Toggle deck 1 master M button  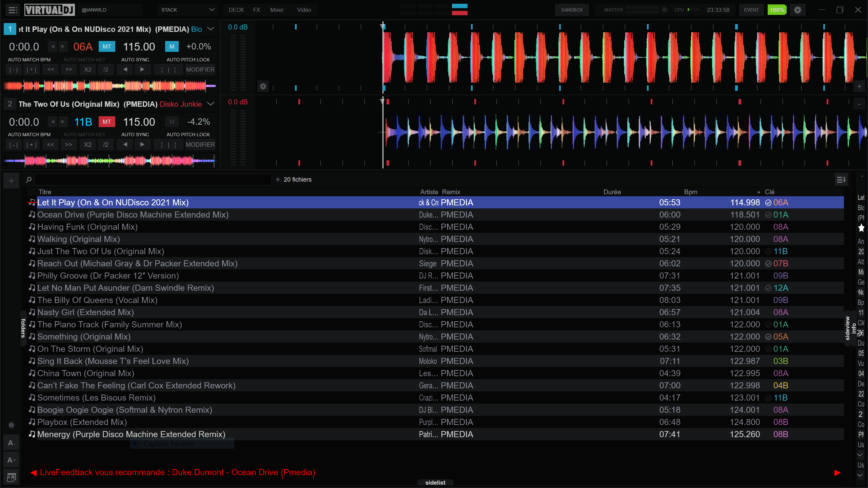point(172,46)
